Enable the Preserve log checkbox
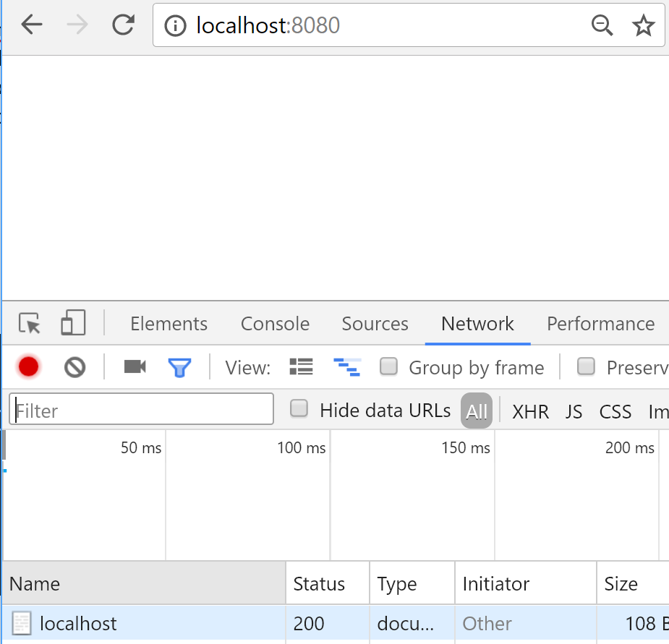Viewport: 669px width, 644px height. (x=586, y=367)
